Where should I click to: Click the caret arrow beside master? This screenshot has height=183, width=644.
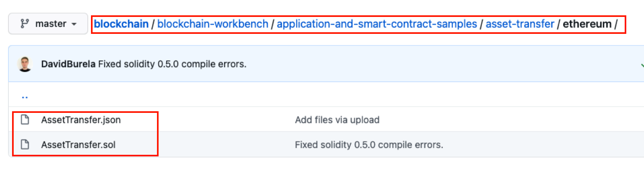click(74, 24)
